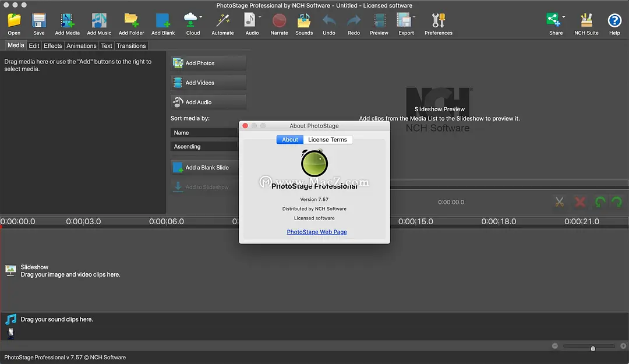Click the 0:00:03.0 timeline marker
Image resolution: width=629 pixels, height=364 pixels.
pyautogui.click(x=83, y=221)
